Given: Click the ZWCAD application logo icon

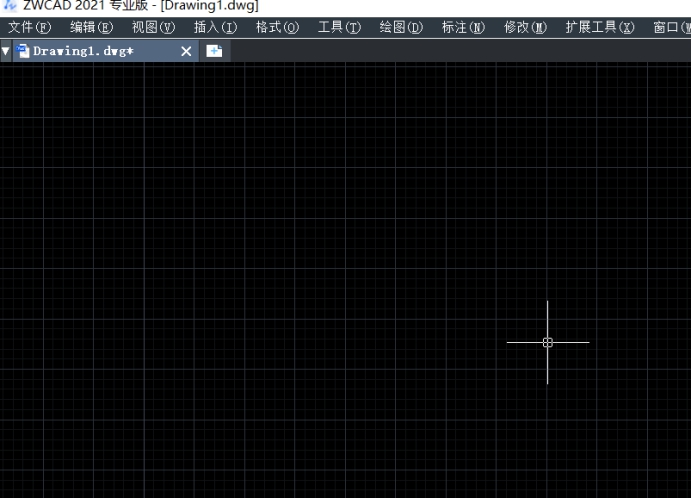Looking at the screenshot, I should 9,6.
